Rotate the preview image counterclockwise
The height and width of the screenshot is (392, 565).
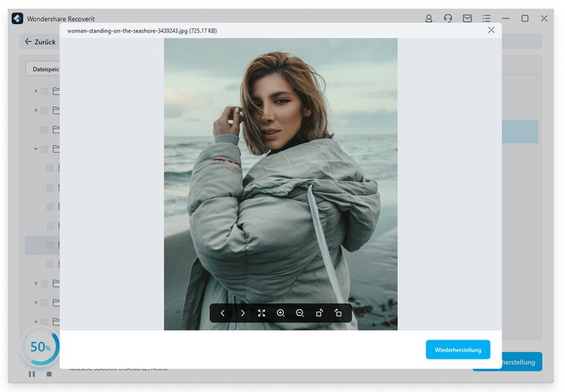coord(338,313)
